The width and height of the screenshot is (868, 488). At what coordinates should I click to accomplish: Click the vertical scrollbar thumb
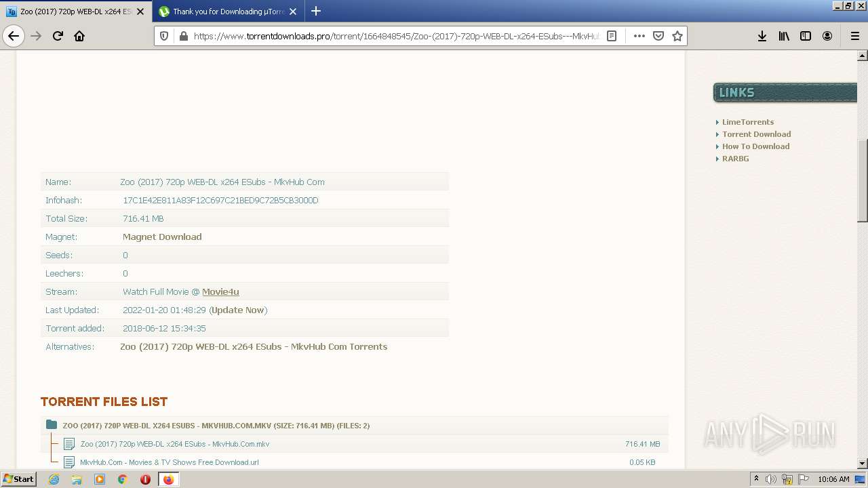click(863, 180)
